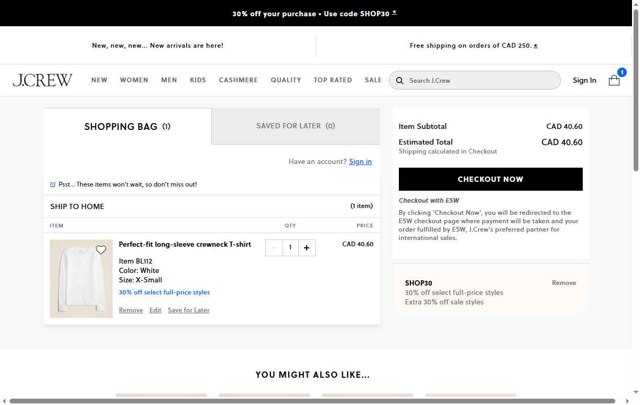The image size is (640, 405).
Task: Open the CASHMERE menu
Action: point(238,80)
